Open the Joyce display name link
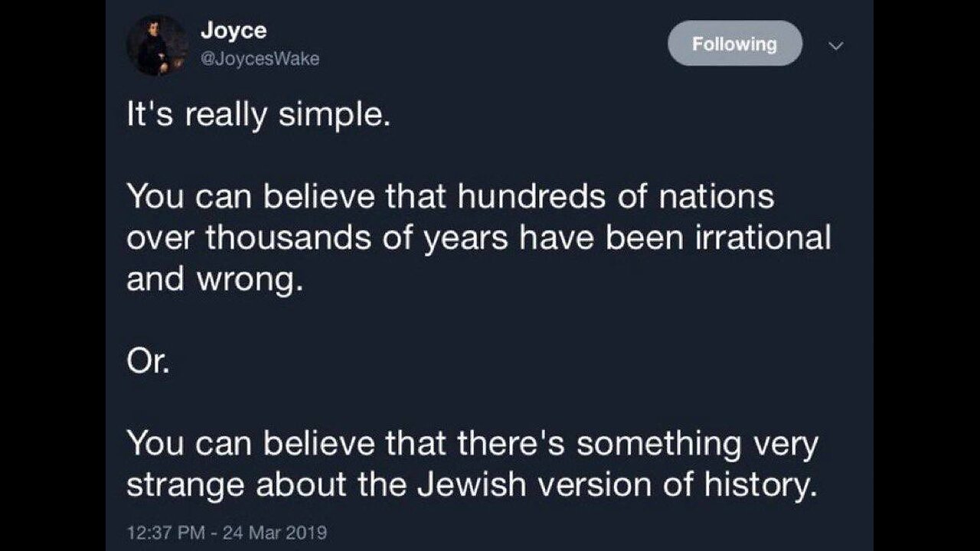980x551 pixels. pos(233,31)
